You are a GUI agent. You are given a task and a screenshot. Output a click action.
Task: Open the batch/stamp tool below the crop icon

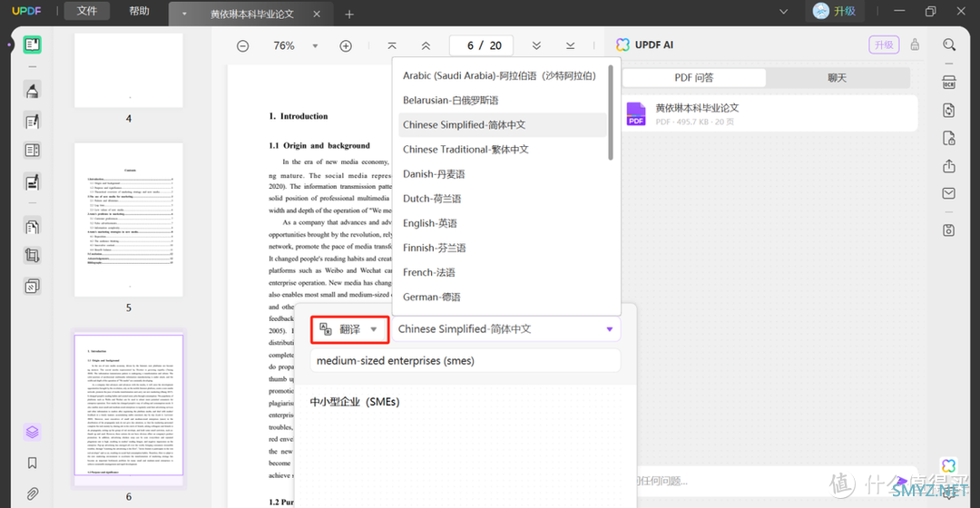point(33,286)
